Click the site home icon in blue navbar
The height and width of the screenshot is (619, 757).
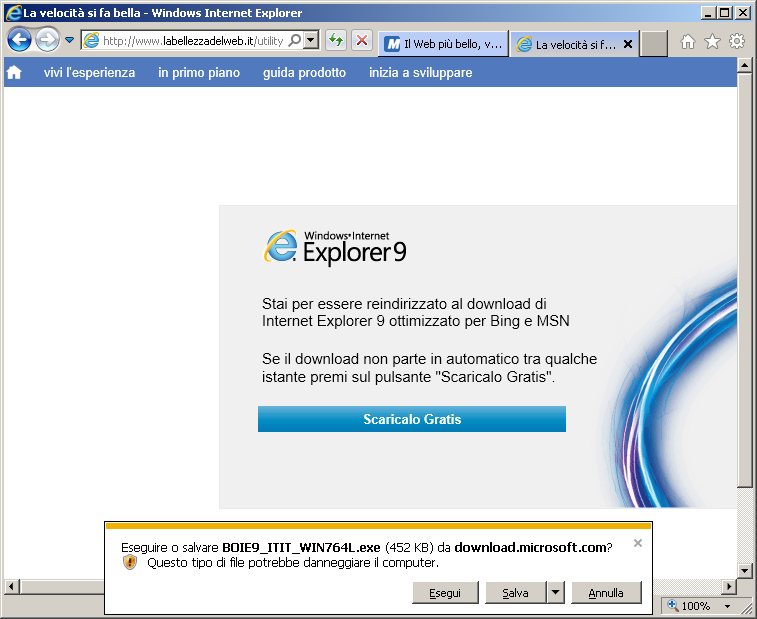point(14,72)
